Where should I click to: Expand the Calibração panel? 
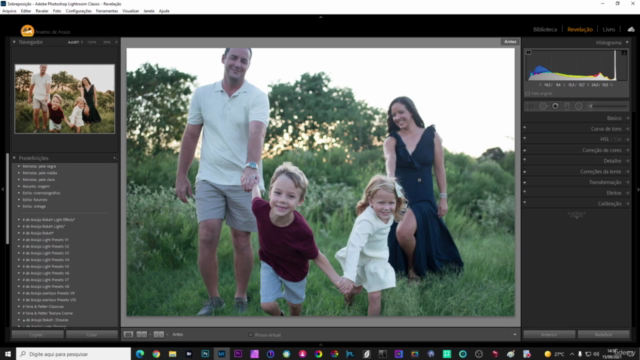[627, 203]
